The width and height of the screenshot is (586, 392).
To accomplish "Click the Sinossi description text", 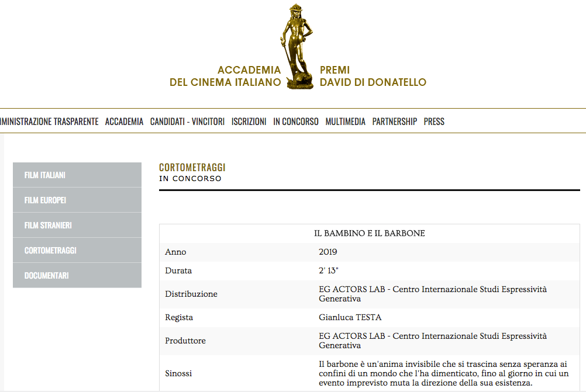I will 443,373.
